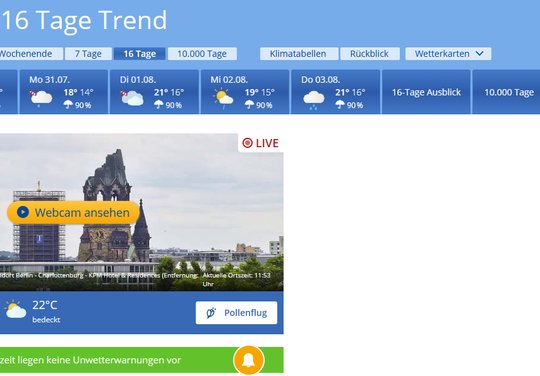Click the Aktuelle Ortszeit 11:53 caption
This screenshot has width=540, height=376.
pyautogui.click(x=236, y=280)
